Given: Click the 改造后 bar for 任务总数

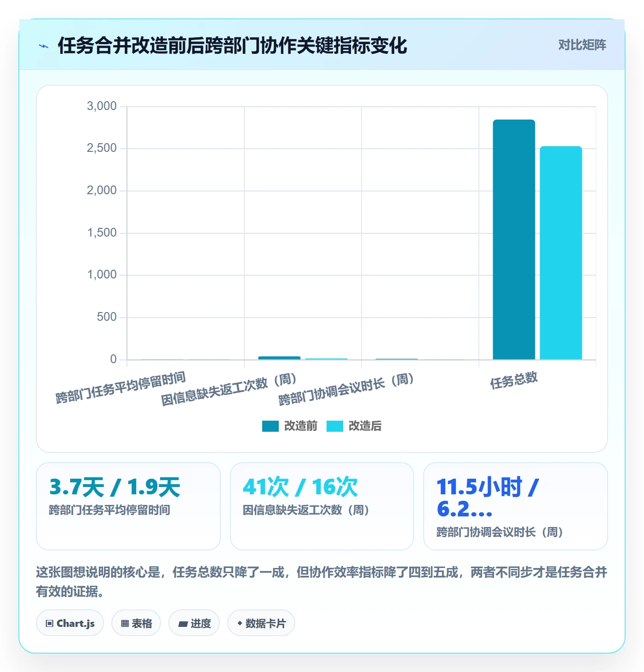Looking at the screenshot, I should coord(561,253).
